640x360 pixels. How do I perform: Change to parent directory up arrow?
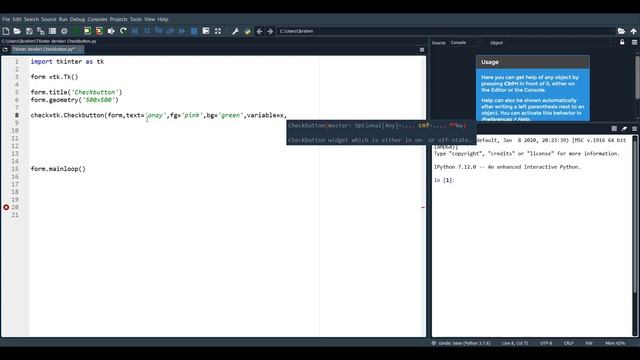click(633, 31)
